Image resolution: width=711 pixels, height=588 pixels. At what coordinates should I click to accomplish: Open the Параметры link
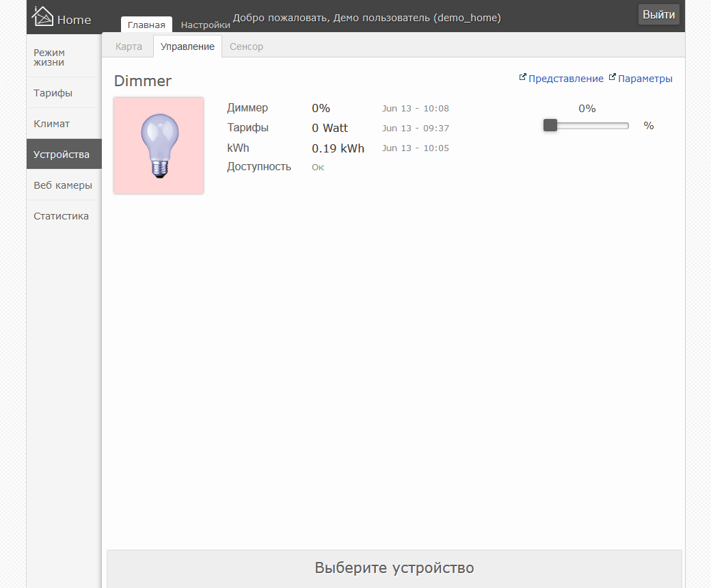pyautogui.click(x=645, y=79)
